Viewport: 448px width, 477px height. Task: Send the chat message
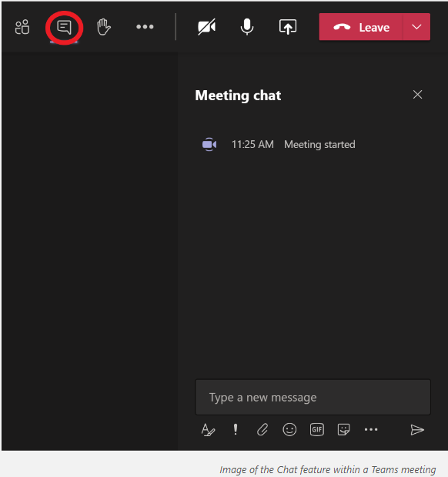pyautogui.click(x=417, y=429)
